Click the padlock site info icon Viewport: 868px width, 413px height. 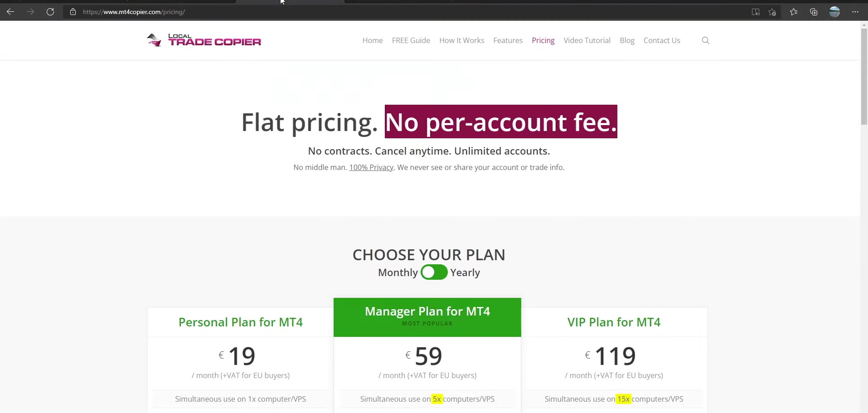point(73,12)
